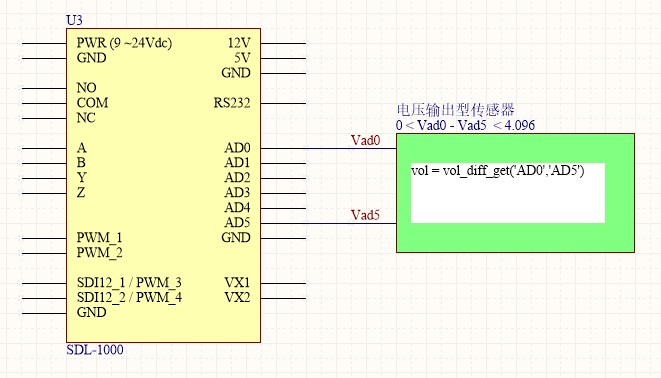Click the 5V output pin label

click(x=242, y=58)
